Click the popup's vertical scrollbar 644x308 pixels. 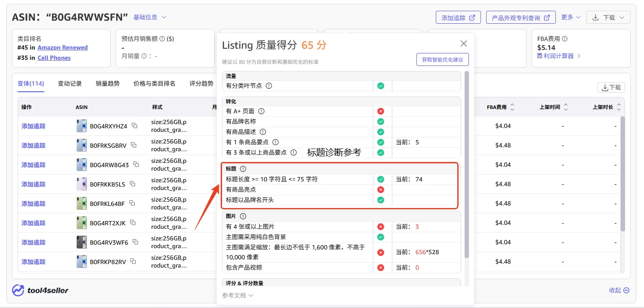[467, 165]
